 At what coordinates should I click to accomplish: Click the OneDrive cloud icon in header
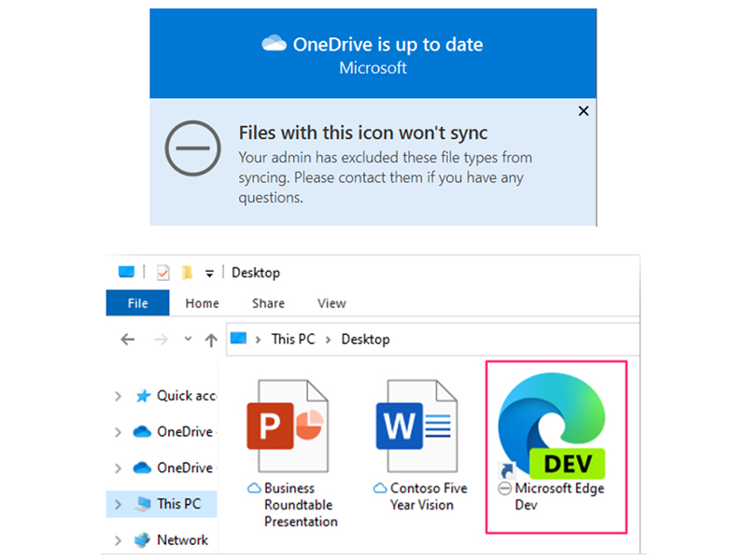click(x=274, y=43)
